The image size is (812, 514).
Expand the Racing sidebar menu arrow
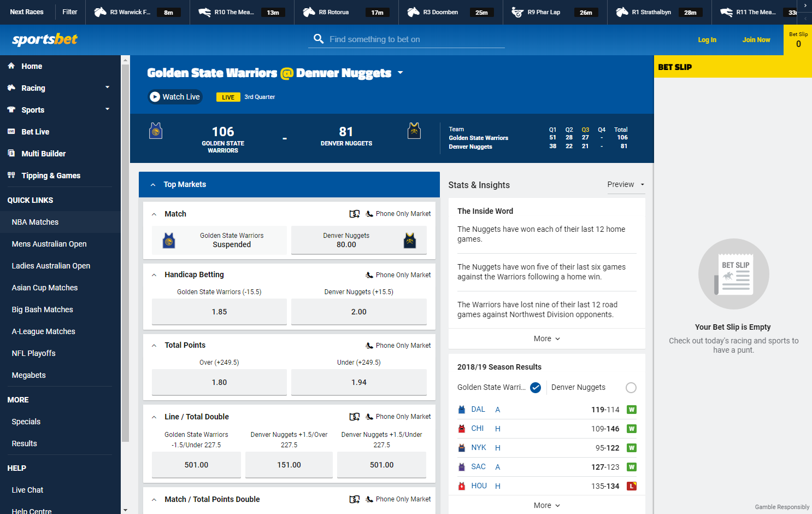[x=107, y=87]
